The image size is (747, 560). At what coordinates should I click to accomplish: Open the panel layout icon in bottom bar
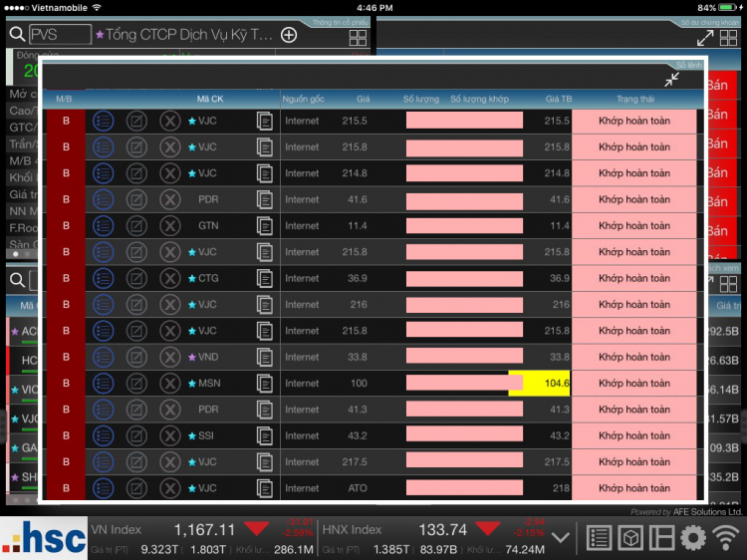point(662,538)
